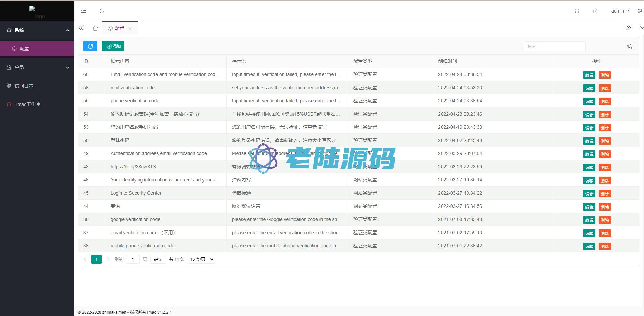Viewport: 644px width, 316px height.
Task: Click the green 添加 button
Action: click(113, 46)
